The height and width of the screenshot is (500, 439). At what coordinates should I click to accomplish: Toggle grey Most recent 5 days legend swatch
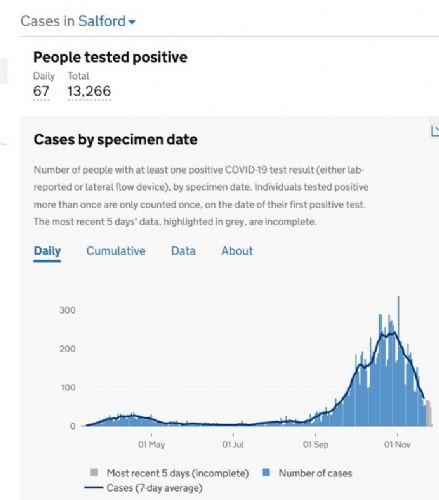coord(94,472)
